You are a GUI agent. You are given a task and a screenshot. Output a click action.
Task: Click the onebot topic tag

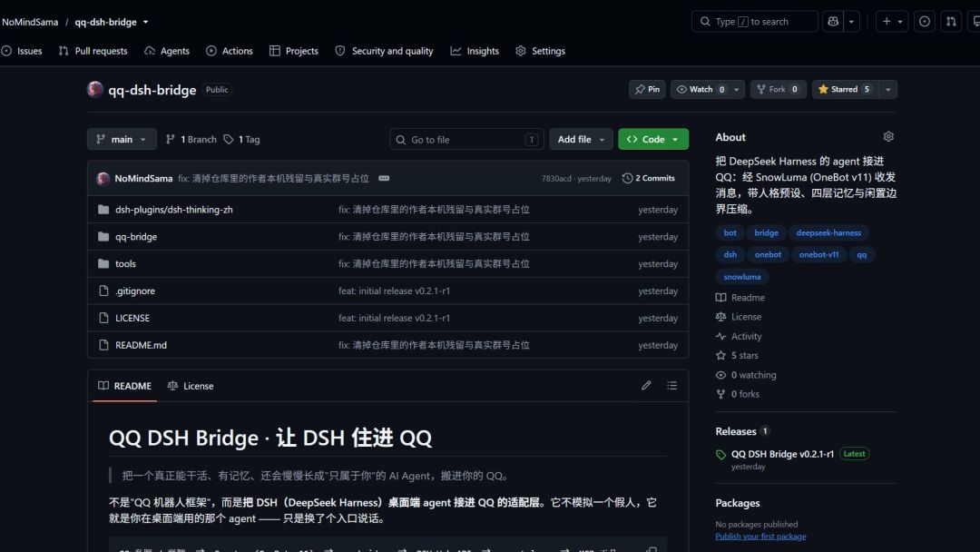coord(768,254)
